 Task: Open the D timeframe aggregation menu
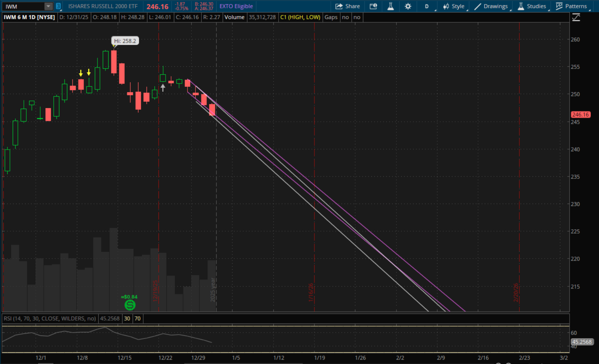(x=427, y=6)
